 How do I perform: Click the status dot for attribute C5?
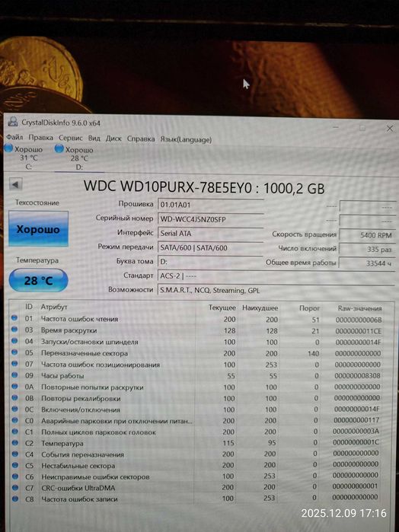point(14,465)
